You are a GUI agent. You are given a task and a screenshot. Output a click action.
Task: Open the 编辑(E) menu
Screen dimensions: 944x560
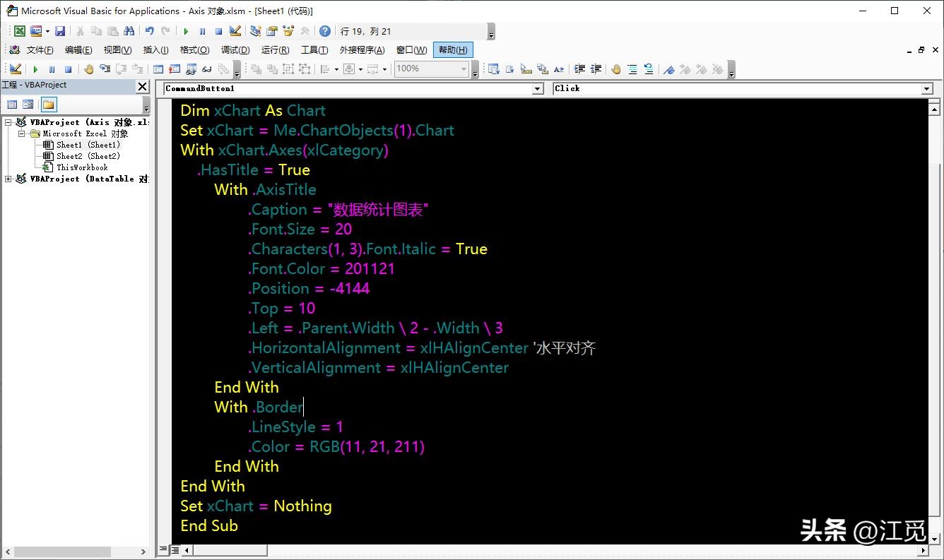(78, 49)
